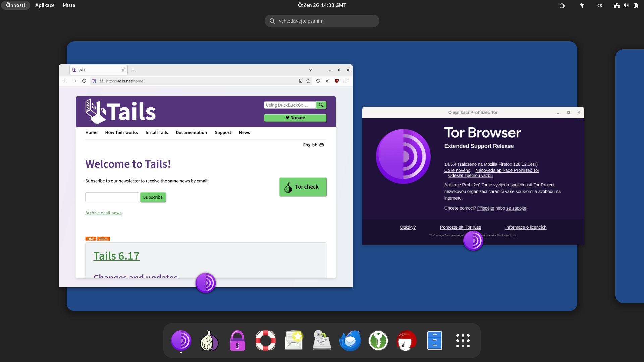Click in the newsletter email field
This screenshot has height=362, width=644.
tap(112, 197)
